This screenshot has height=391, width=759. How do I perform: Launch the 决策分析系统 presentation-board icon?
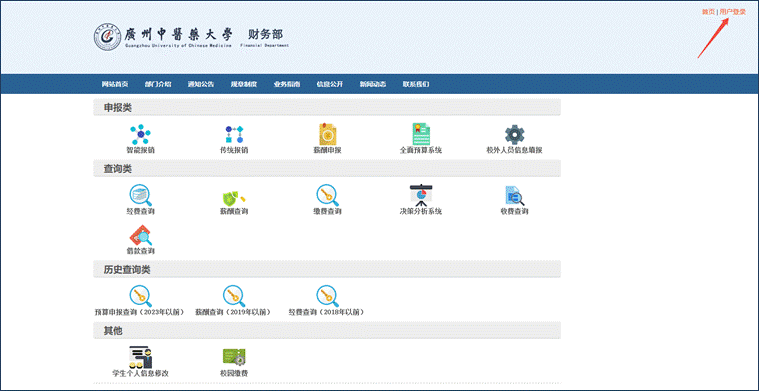pos(421,196)
